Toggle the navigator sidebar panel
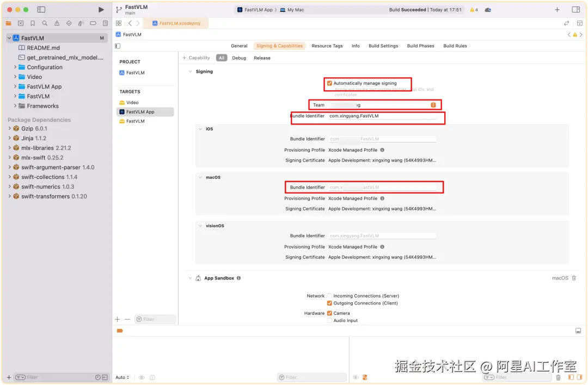The height and width of the screenshot is (385, 588). tap(41, 10)
